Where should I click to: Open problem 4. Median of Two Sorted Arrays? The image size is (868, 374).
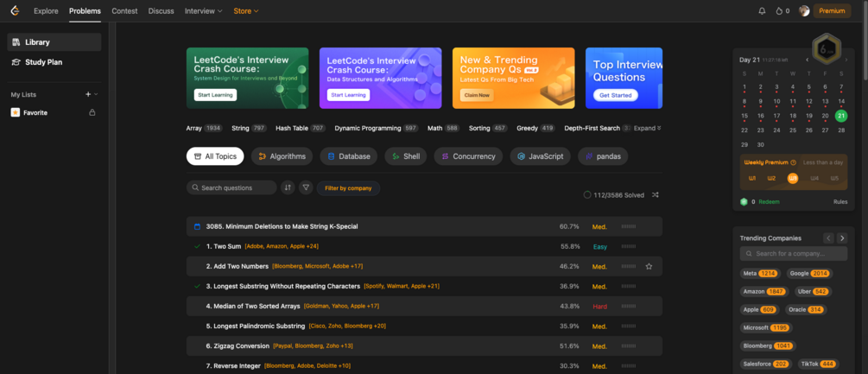click(x=253, y=306)
